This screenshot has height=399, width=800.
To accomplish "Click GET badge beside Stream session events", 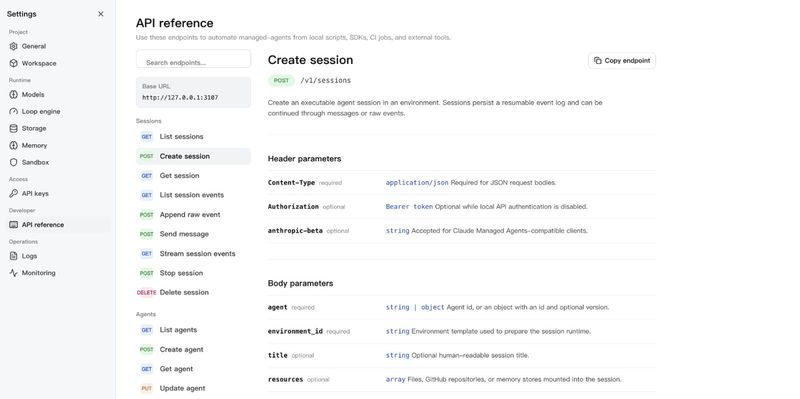I will tap(146, 254).
